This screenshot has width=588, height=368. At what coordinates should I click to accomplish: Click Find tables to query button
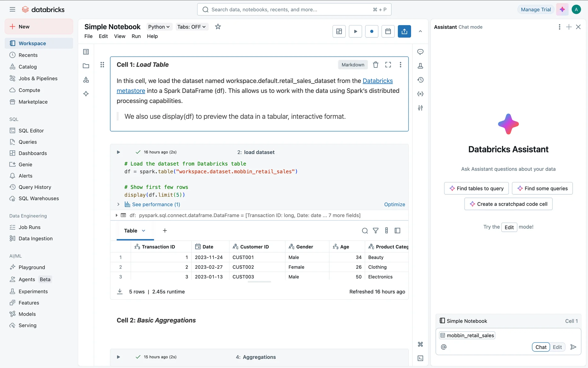(x=476, y=188)
